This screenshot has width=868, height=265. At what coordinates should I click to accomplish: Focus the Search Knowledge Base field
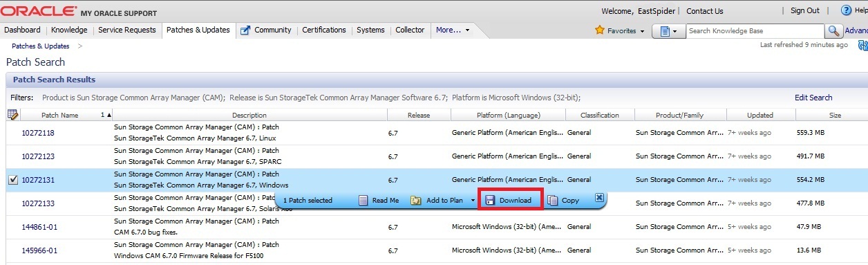click(x=755, y=31)
